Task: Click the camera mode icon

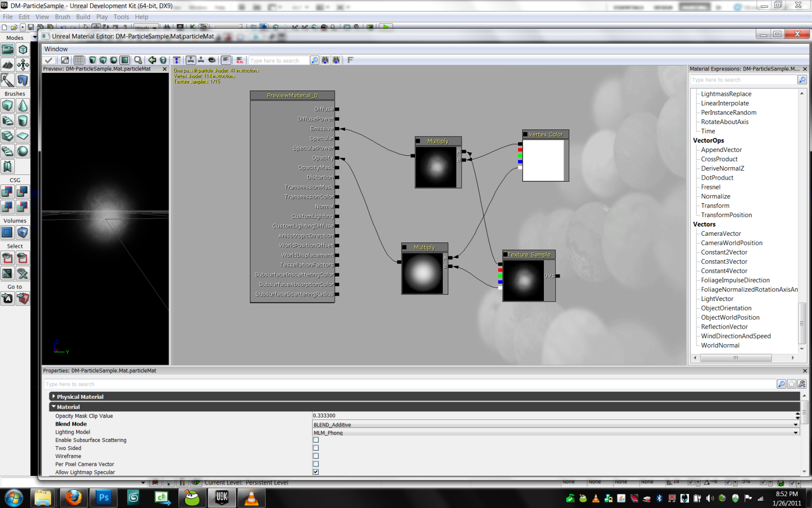Action: coord(8,49)
